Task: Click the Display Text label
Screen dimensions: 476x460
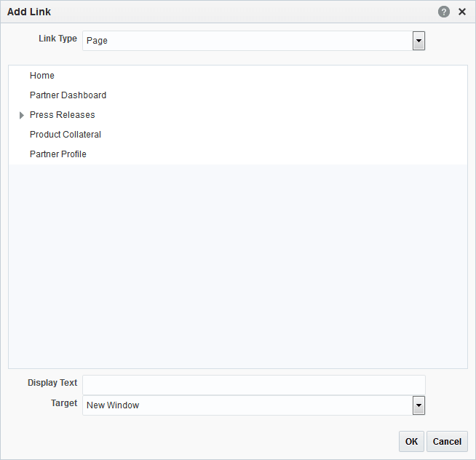Action: 52,383
